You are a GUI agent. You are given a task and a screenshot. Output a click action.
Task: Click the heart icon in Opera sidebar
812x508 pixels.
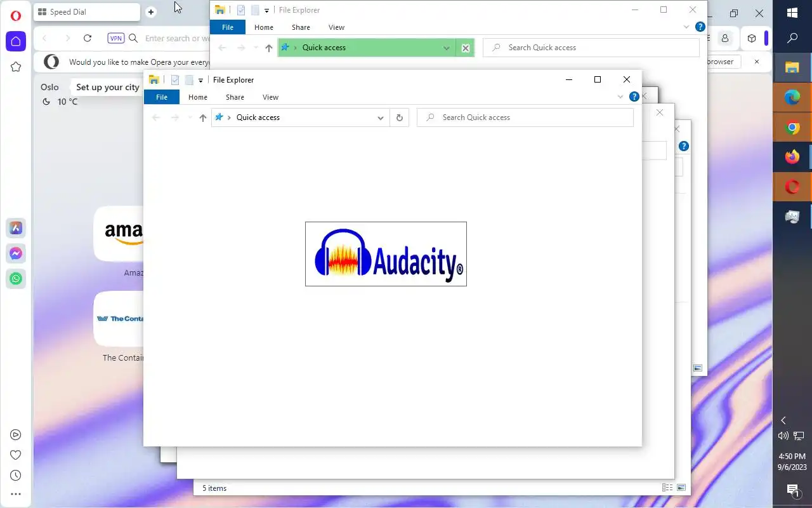[16, 455]
